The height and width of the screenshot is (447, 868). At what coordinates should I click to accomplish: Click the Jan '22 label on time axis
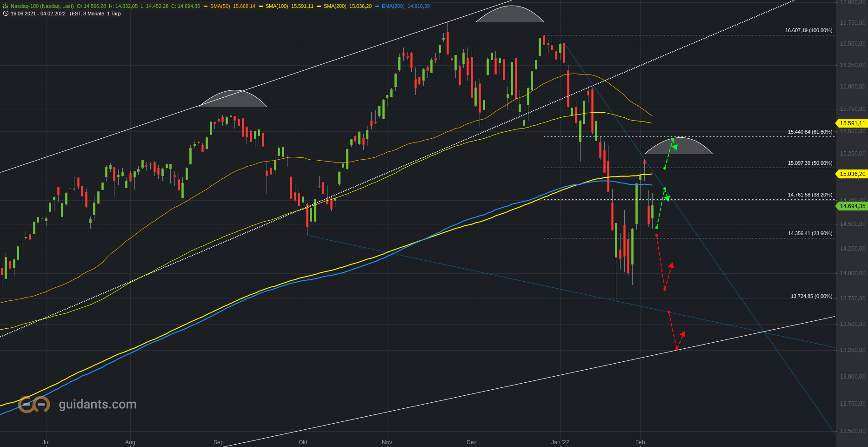coord(560,442)
